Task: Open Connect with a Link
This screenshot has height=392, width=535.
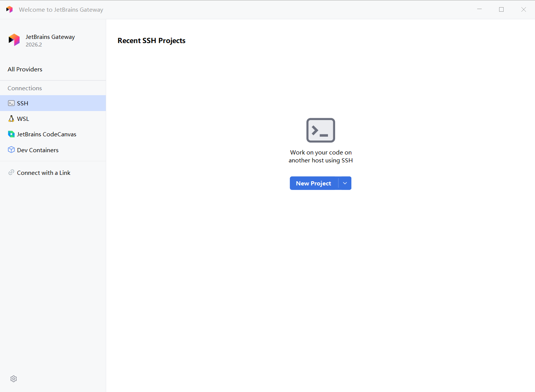Action: 53,173
